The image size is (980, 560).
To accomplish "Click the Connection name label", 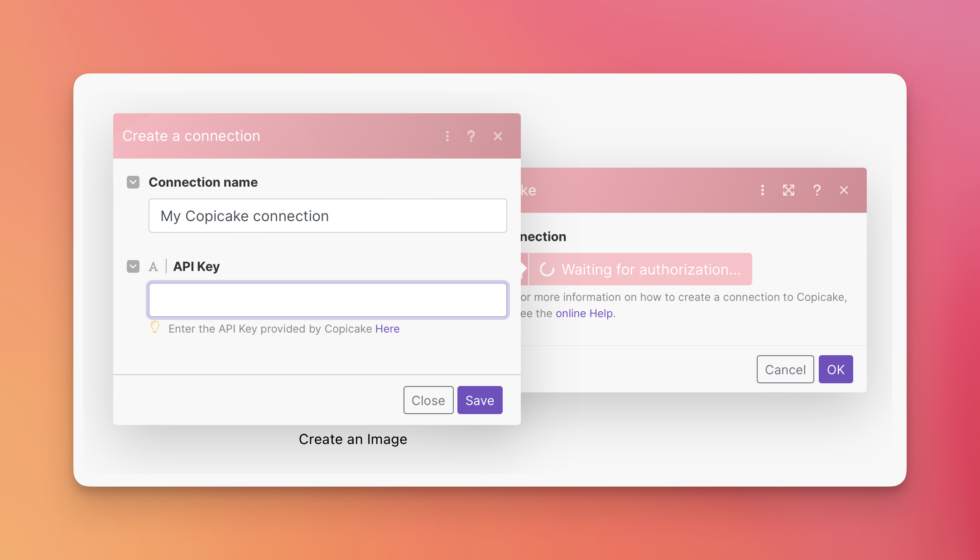I will tap(203, 182).
